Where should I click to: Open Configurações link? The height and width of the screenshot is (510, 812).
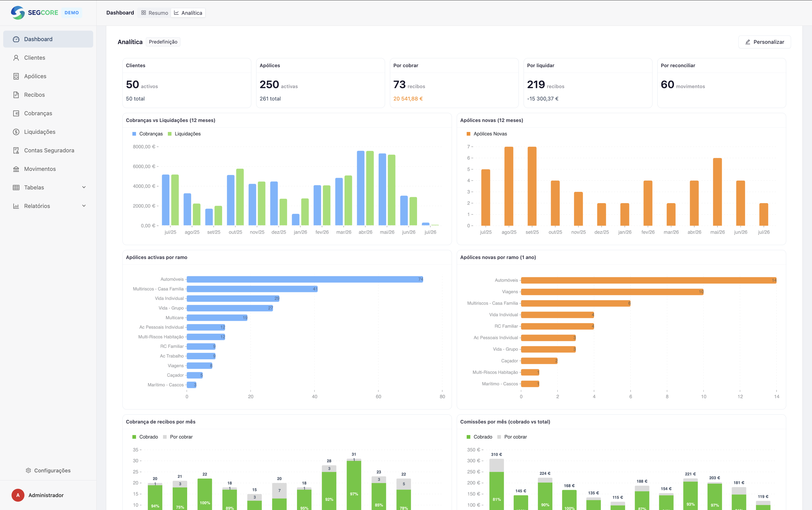(x=48, y=470)
